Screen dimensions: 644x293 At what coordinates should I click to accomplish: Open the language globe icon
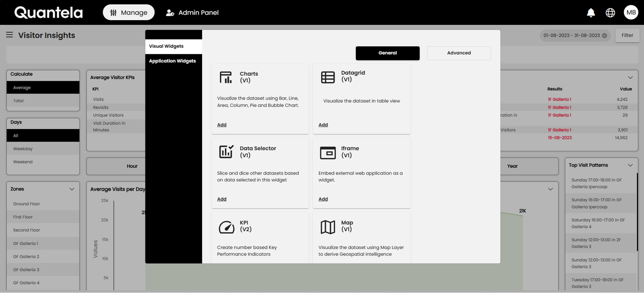610,13
